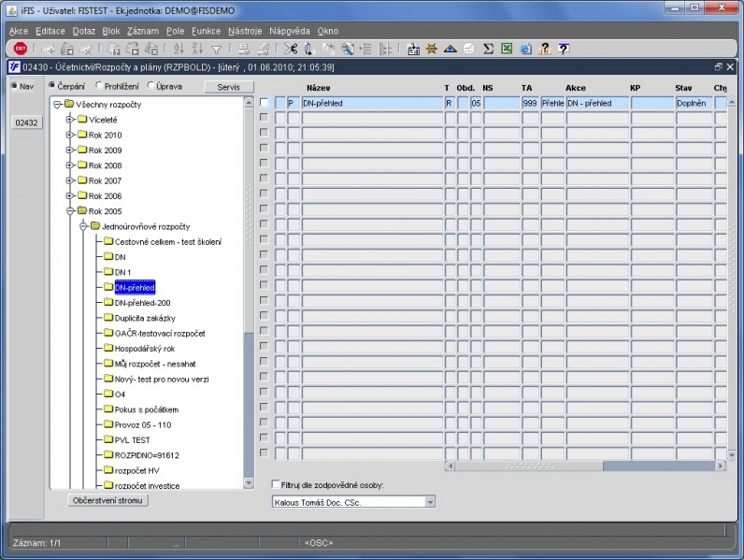Screen dimensions: 744x560
Task: Expand the Víceleté tree node
Action: (70, 120)
